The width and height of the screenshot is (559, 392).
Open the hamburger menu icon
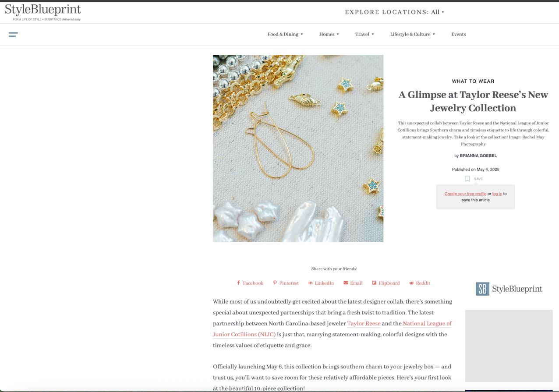(13, 35)
